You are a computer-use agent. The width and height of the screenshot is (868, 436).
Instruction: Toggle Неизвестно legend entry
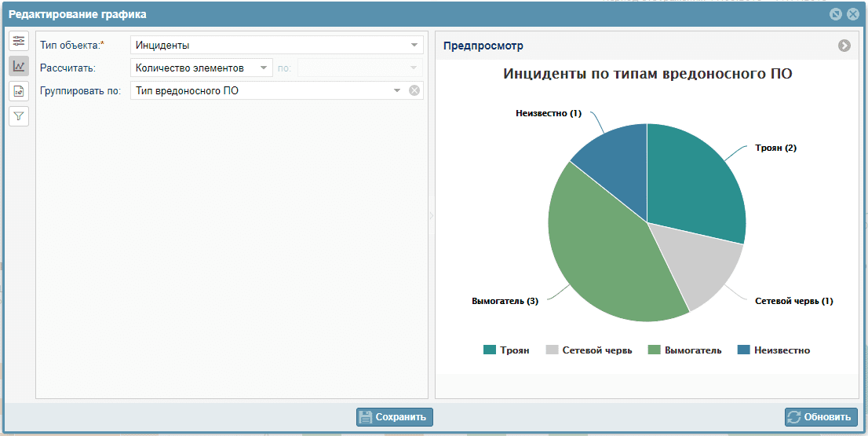pyautogui.click(x=774, y=350)
